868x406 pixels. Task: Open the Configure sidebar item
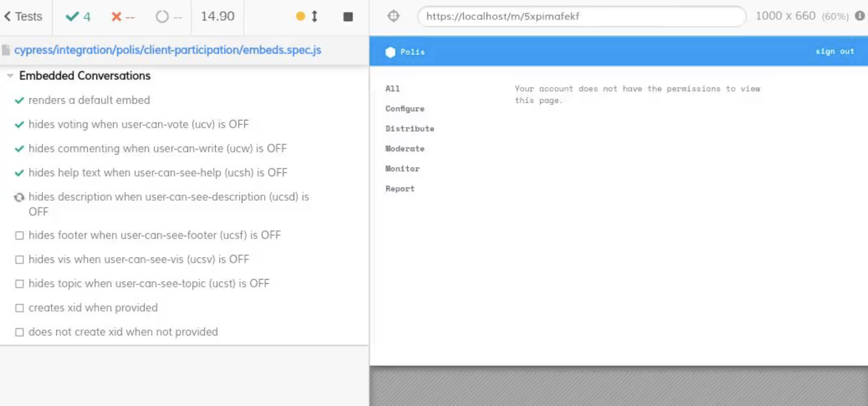pyautogui.click(x=405, y=108)
